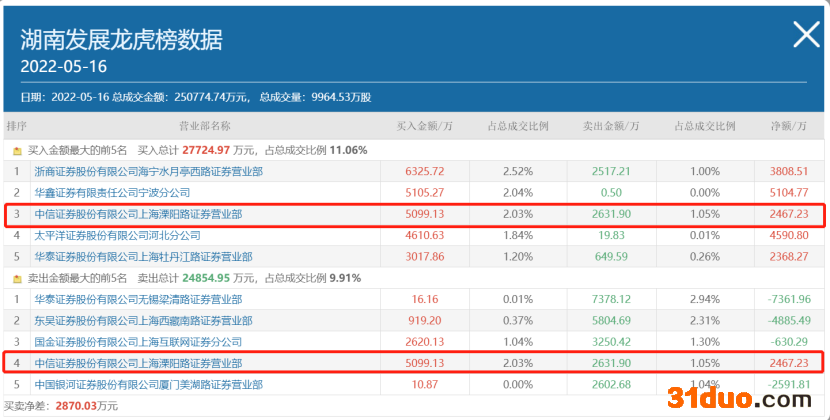The image size is (830, 420).
Task: Open 中信证券上海溧阳路 link in buy section
Action: tap(137, 214)
